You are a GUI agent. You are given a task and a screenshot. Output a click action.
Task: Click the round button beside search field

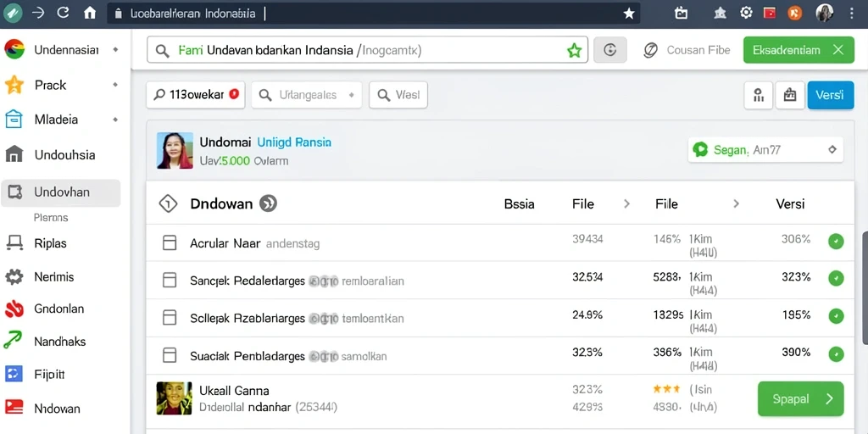[x=610, y=50]
